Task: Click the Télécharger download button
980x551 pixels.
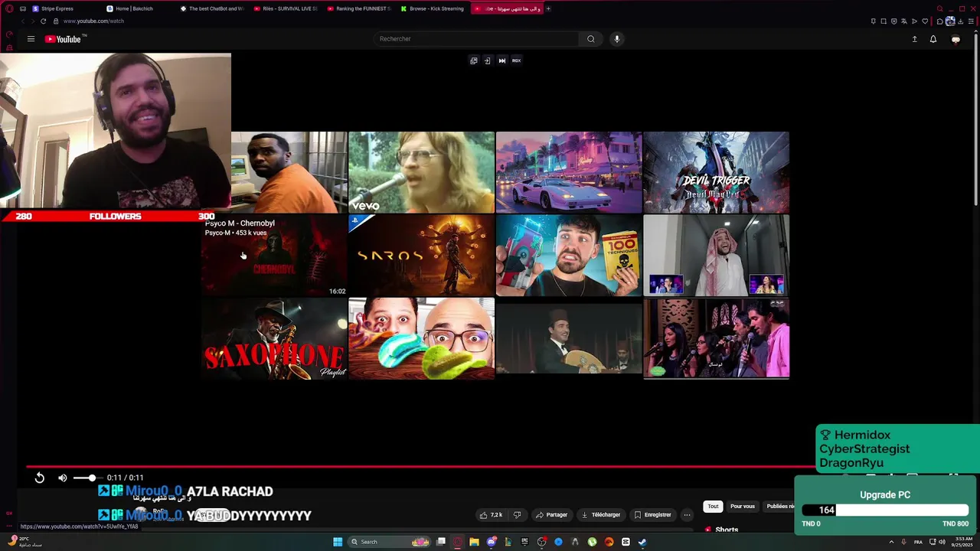Action: 600,515
